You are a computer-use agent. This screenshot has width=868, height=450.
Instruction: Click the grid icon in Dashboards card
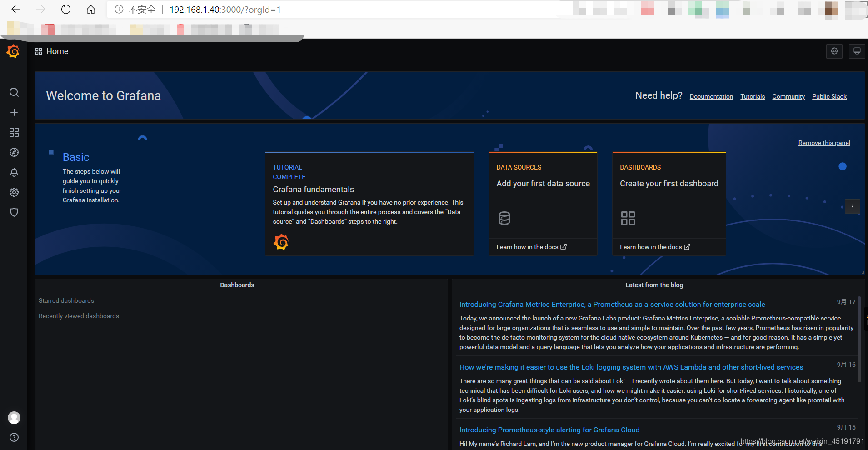coord(628,218)
